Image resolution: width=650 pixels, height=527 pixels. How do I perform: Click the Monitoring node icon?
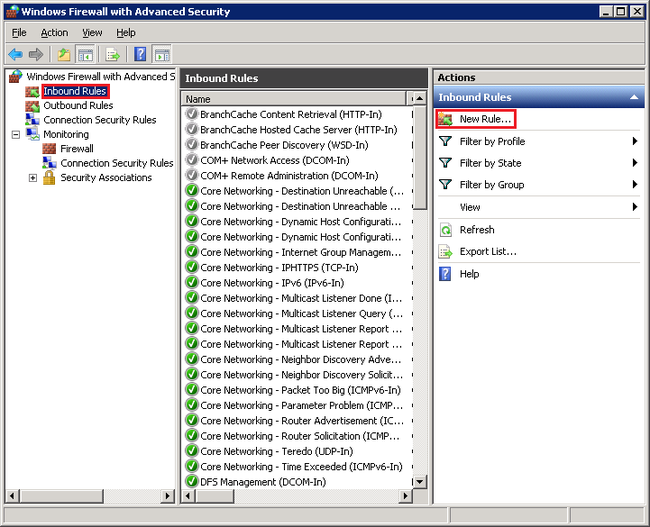click(32, 134)
